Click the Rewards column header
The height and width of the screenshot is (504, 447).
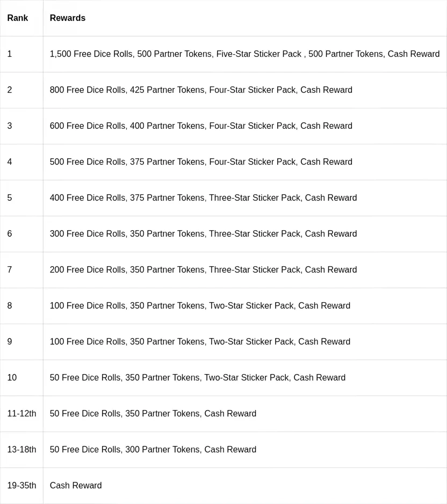coord(68,18)
